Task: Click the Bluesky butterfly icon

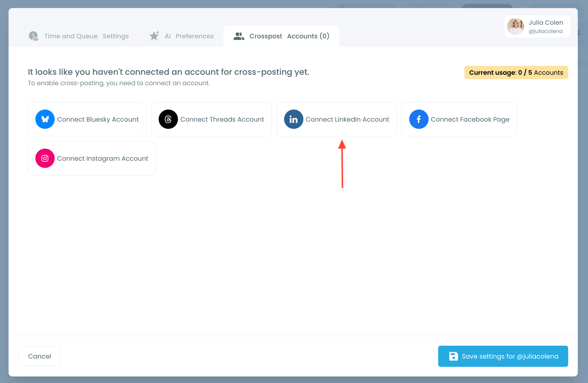Action: (45, 119)
